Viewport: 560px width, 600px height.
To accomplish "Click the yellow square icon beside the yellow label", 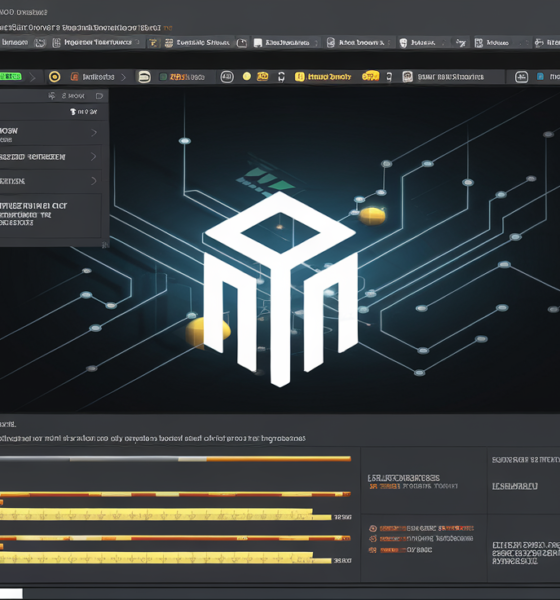I will [x=300, y=77].
